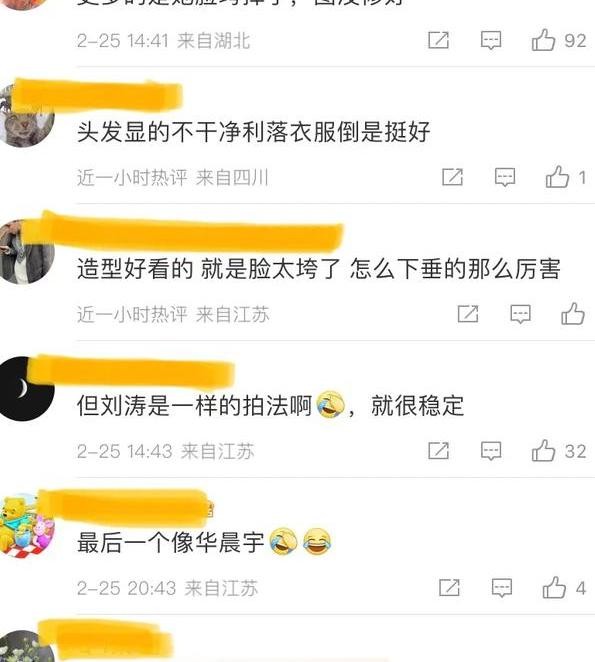This screenshot has height=662, width=595.
Task: Like the Jiangsu comment about sagging face
Action: point(573,314)
